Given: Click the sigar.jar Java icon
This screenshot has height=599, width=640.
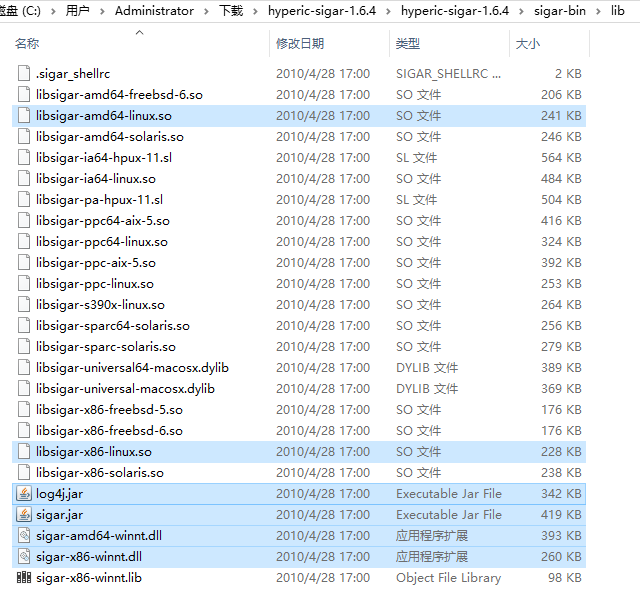Looking at the screenshot, I should tap(24, 515).
